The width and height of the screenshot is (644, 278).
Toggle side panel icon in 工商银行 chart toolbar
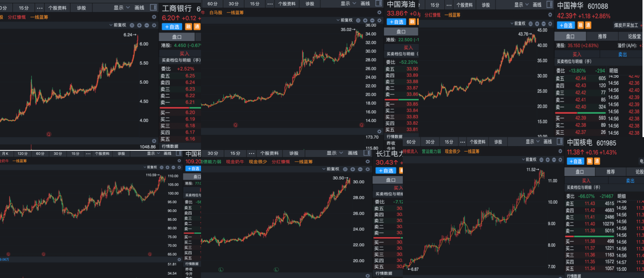(153, 8)
